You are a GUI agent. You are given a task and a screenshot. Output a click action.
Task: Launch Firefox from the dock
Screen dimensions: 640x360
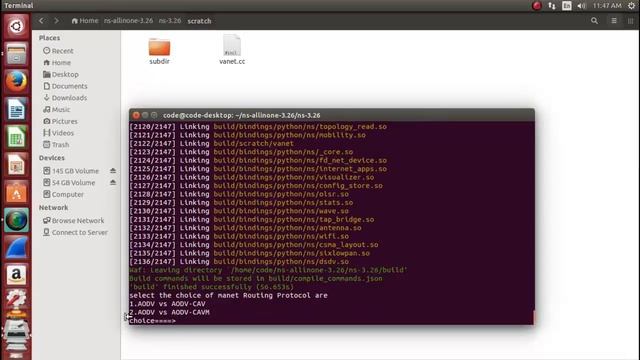(x=16, y=81)
